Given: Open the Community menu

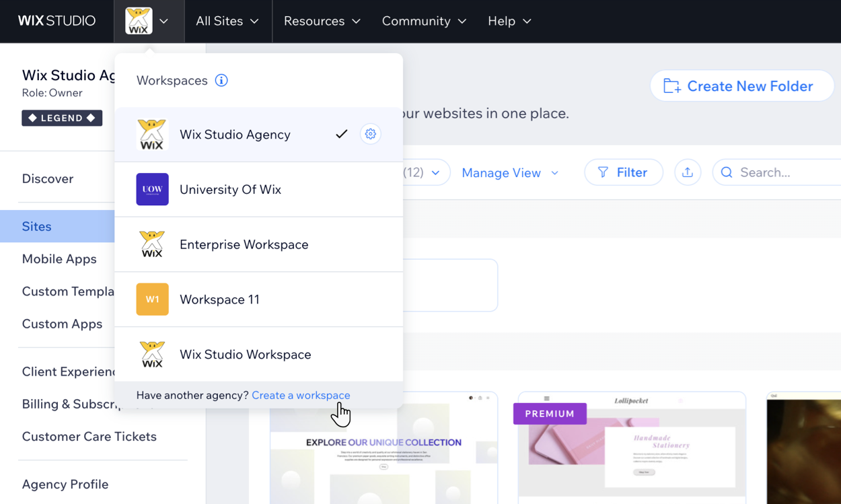Looking at the screenshot, I should click(x=424, y=21).
